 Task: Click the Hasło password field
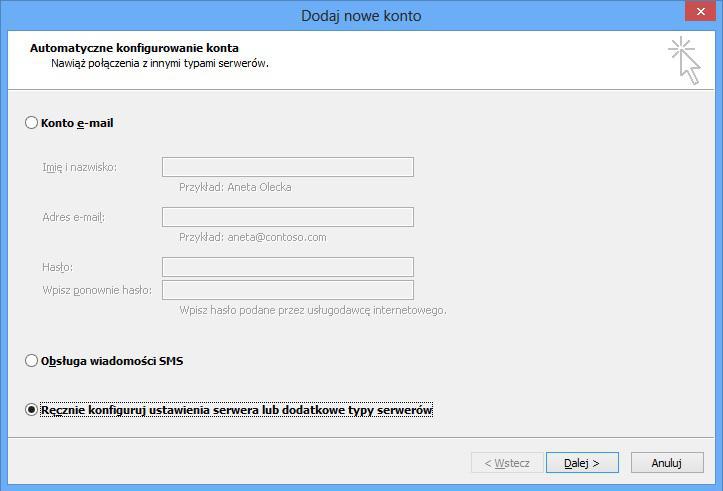pos(288,267)
